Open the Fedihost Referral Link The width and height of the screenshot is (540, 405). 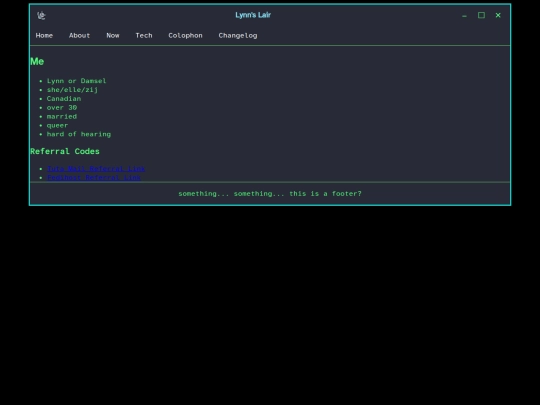coord(94,177)
